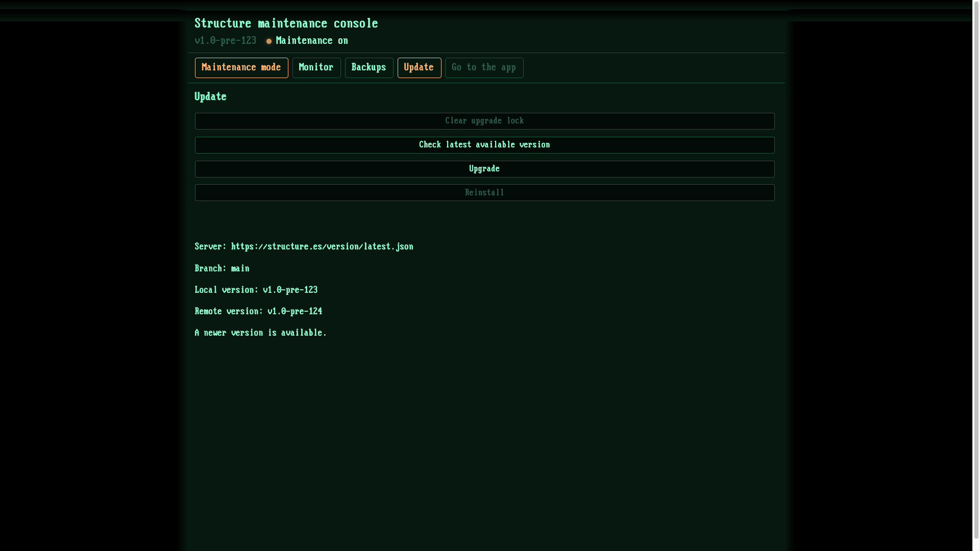
Task: Switch to the Backups tab
Action: [x=369, y=67]
